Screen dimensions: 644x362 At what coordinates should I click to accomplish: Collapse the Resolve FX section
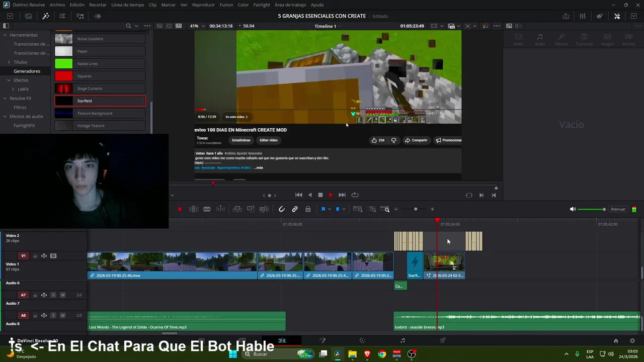point(5,99)
